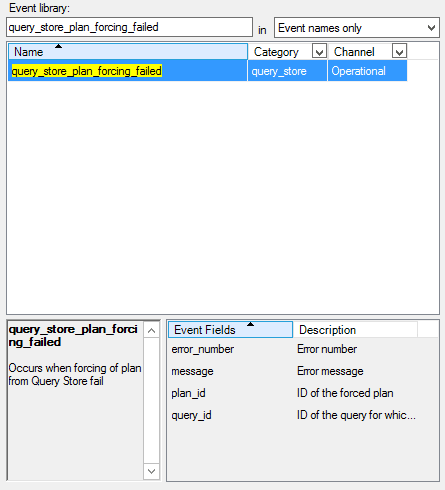Click the Description column header
445x490 pixels.
[355, 330]
